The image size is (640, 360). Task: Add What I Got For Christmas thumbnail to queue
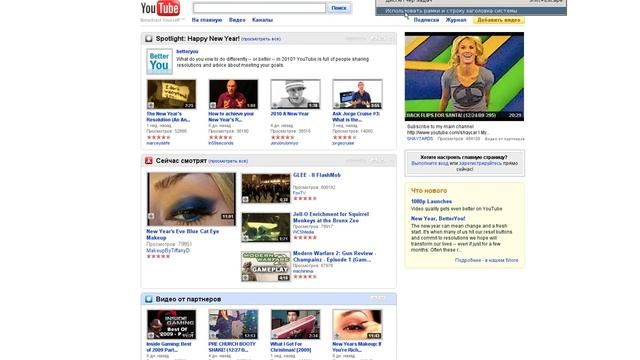(x=275, y=336)
